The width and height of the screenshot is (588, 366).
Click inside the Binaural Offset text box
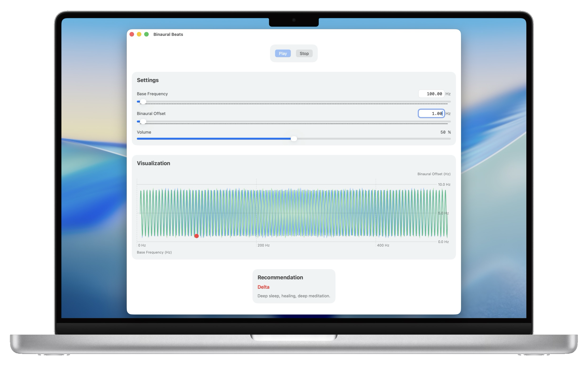click(x=431, y=113)
